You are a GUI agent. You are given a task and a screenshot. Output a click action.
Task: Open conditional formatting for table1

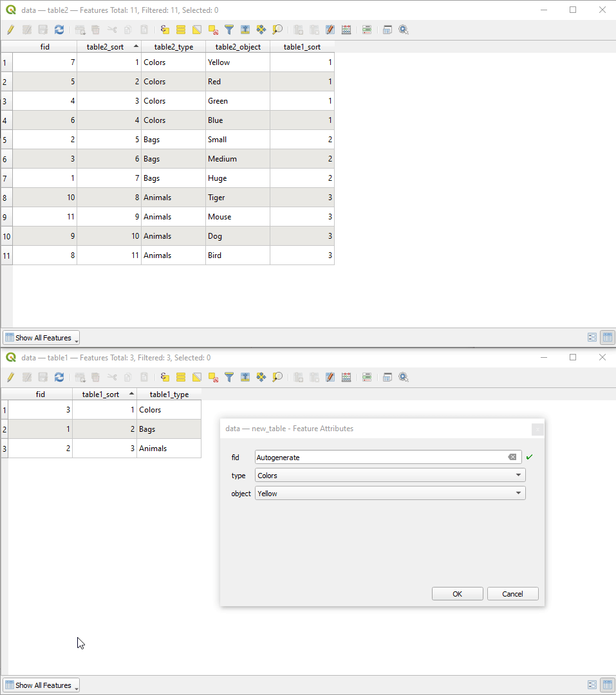click(367, 377)
